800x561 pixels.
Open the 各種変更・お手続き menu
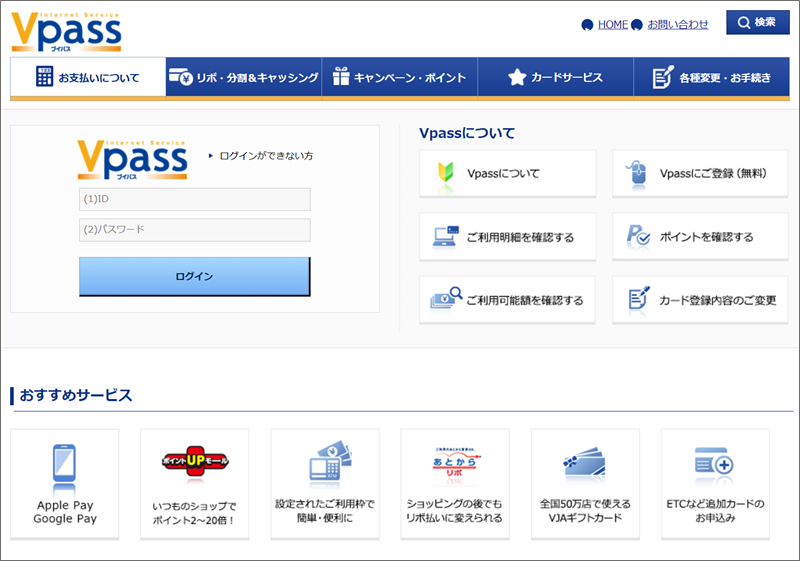[x=711, y=77]
